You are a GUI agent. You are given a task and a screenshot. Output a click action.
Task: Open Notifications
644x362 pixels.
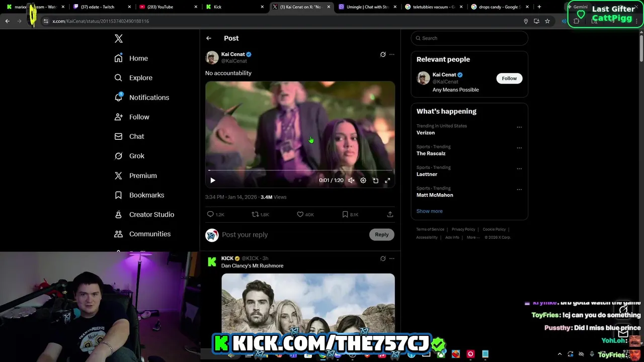pos(142,98)
